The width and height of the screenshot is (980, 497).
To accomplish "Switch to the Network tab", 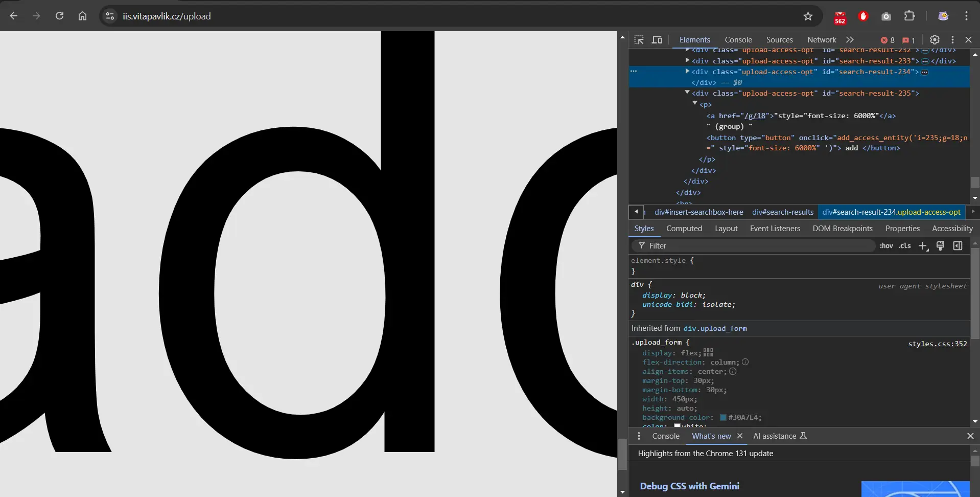I will [x=821, y=40].
